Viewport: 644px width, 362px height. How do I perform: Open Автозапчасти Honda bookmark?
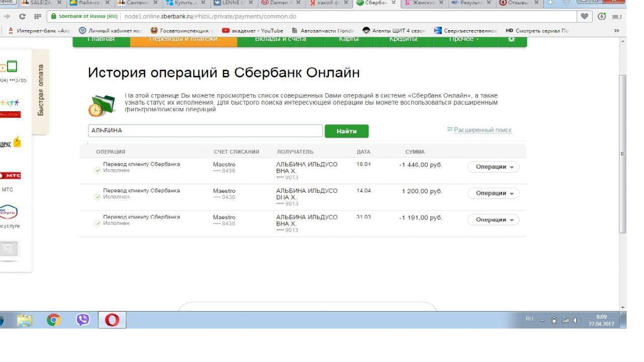pyautogui.click(x=323, y=31)
